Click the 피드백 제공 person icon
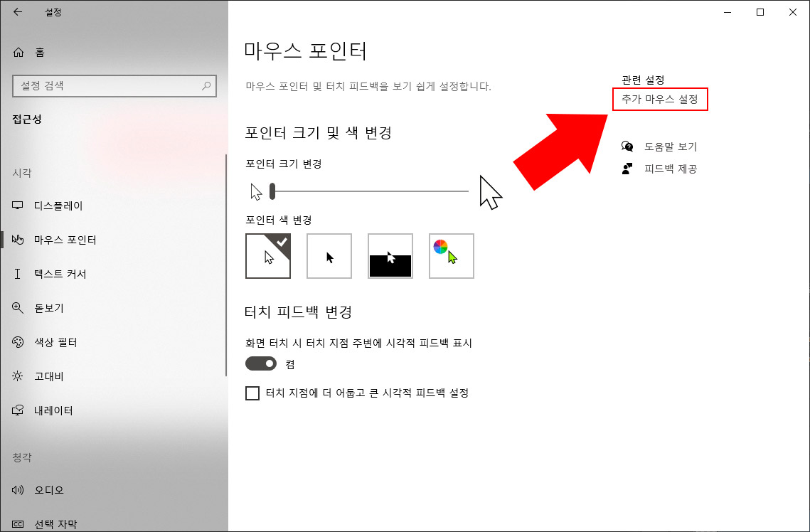This screenshot has width=810, height=532. [627, 169]
